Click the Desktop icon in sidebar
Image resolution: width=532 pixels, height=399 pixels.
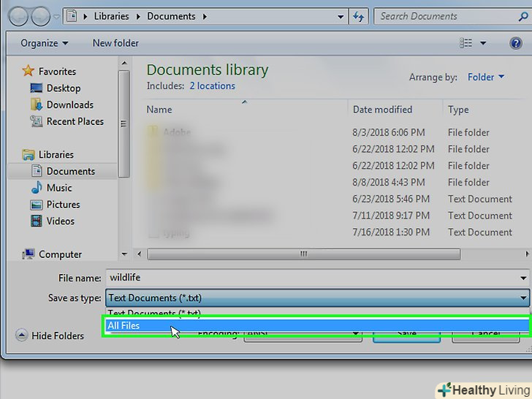click(37, 88)
